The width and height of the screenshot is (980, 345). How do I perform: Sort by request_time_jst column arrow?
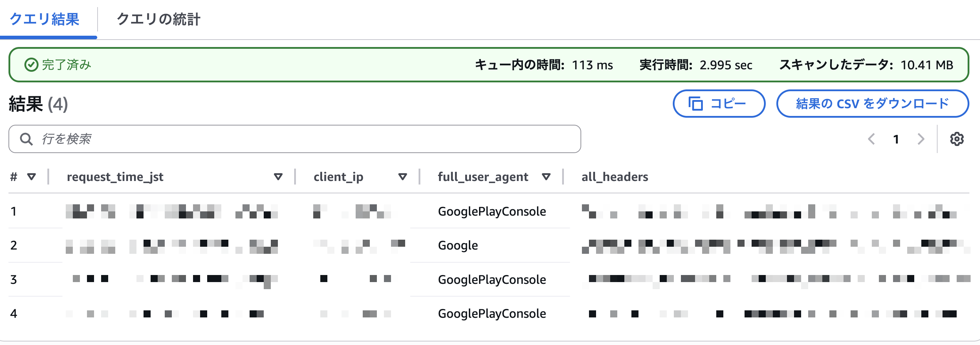(x=278, y=176)
